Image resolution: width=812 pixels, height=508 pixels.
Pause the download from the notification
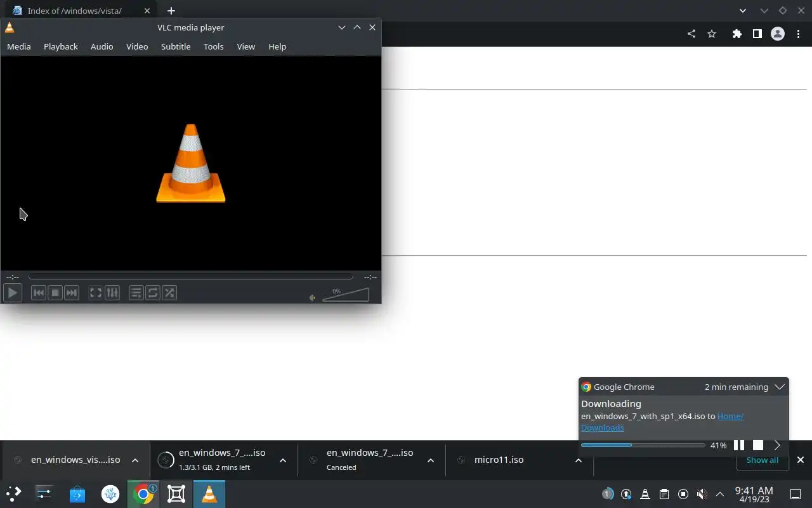click(739, 445)
